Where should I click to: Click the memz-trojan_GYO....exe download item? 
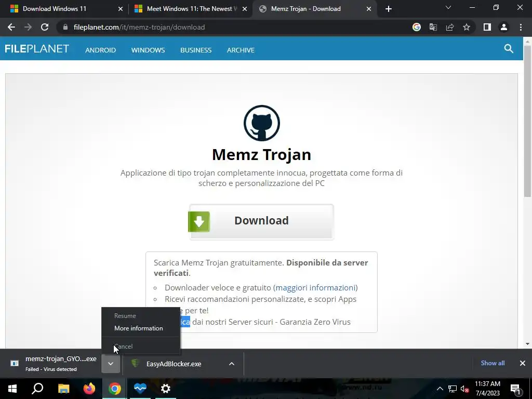click(x=54, y=363)
